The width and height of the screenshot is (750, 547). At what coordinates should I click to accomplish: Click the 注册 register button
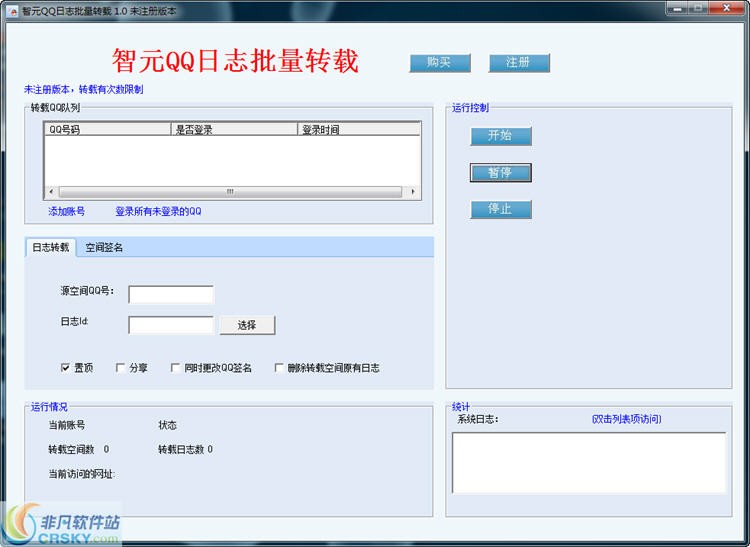(x=519, y=63)
